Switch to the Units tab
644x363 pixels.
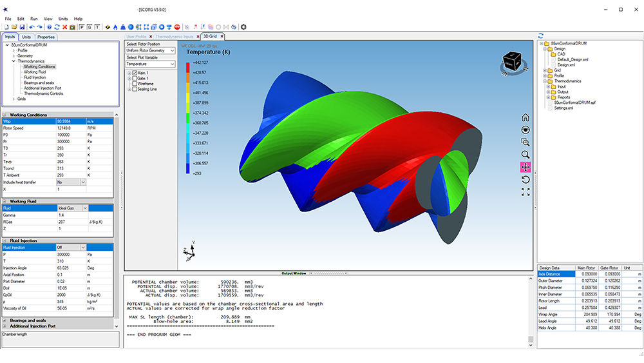(26, 37)
